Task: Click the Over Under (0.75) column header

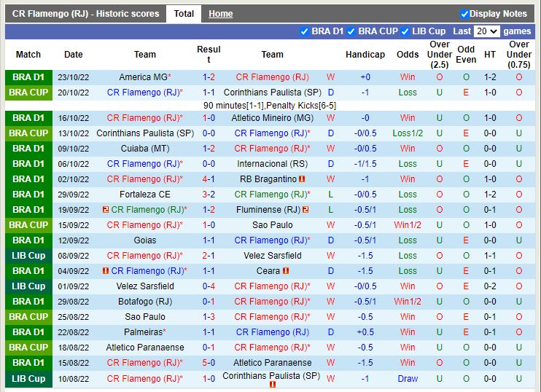Action: pos(519,55)
